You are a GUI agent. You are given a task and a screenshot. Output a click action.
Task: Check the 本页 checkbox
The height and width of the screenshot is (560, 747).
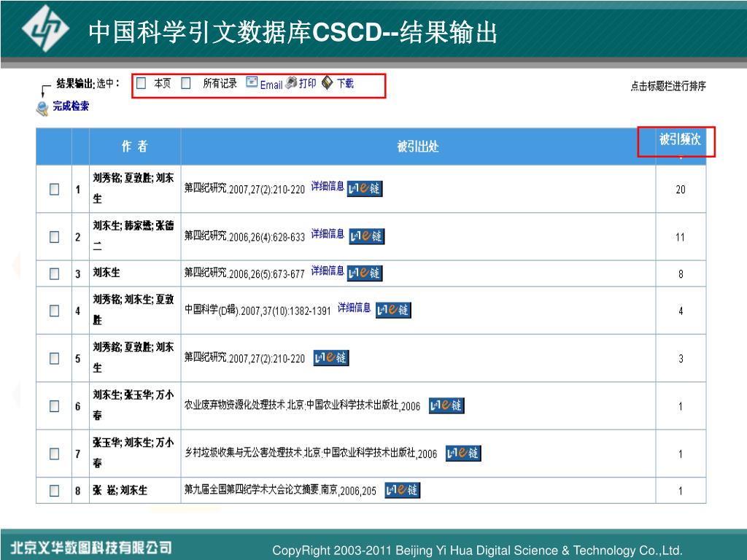[x=142, y=83]
